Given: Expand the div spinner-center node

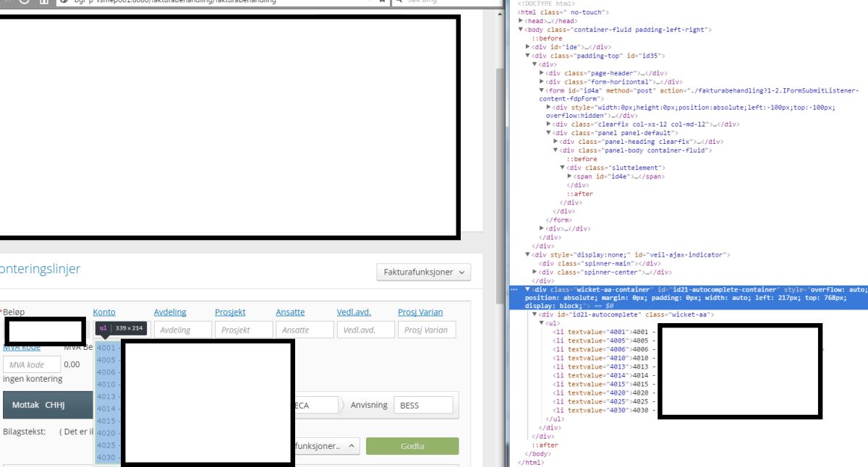Looking at the screenshot, I should coord(535,272).
